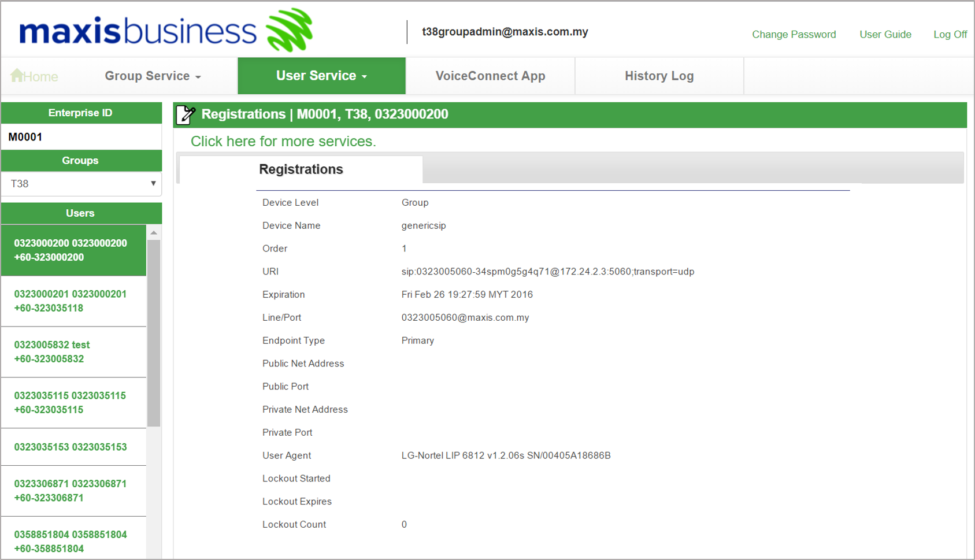Select the Registrations tab

(x=301, y=169)
